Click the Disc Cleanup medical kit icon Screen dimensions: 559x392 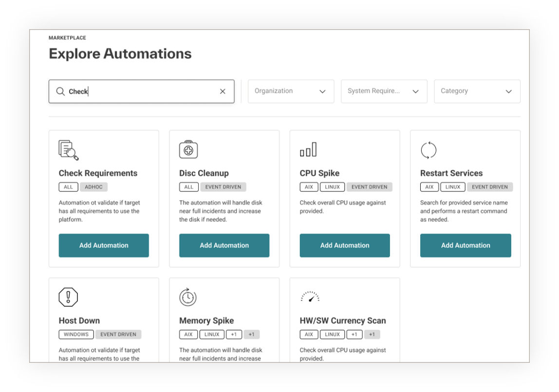pyautogui.click(x=188, y=150)
